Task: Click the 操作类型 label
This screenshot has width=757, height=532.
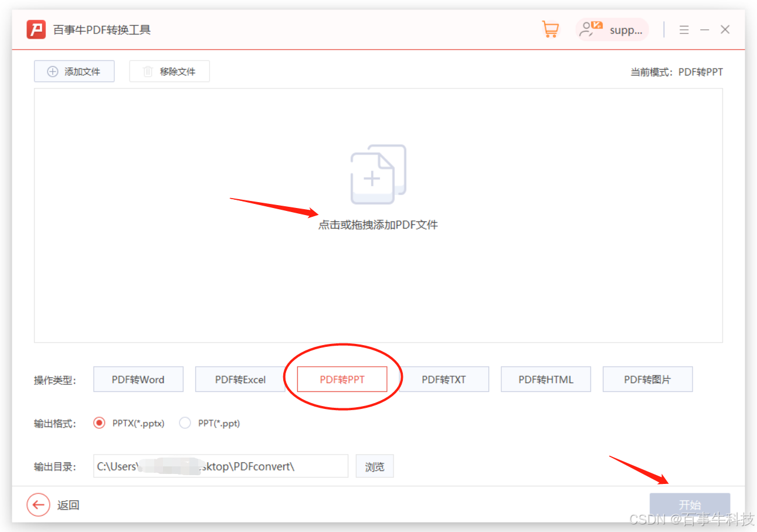Action: tap(55, 380)
